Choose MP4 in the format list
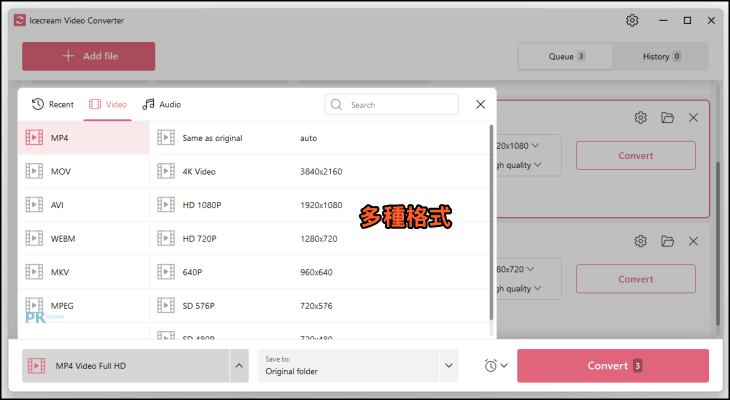730x400 pixels. pyautogui.click(x=84, y=138)
